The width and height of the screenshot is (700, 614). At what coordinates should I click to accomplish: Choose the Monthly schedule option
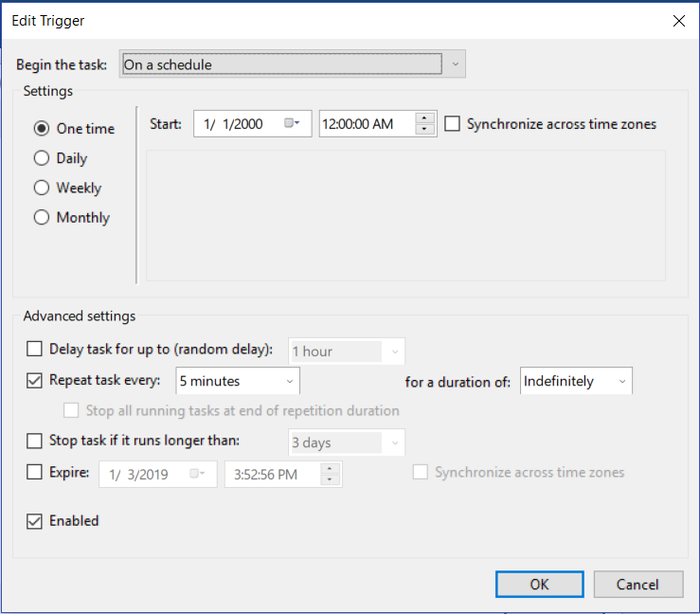coord(42,217)
